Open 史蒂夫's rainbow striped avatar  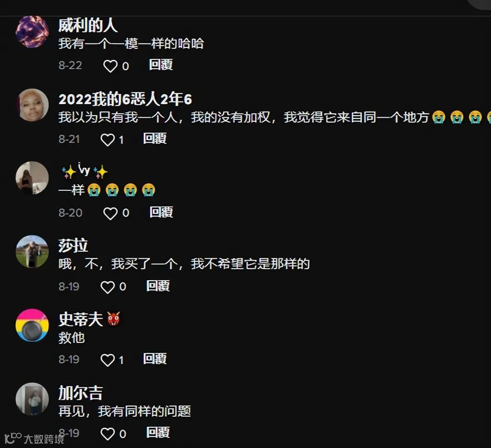32,325
